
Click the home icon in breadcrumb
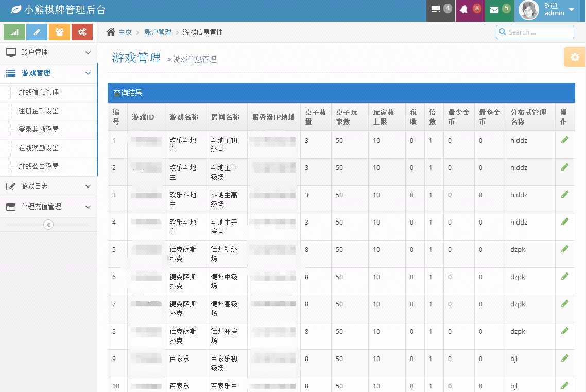pos(111,32)
